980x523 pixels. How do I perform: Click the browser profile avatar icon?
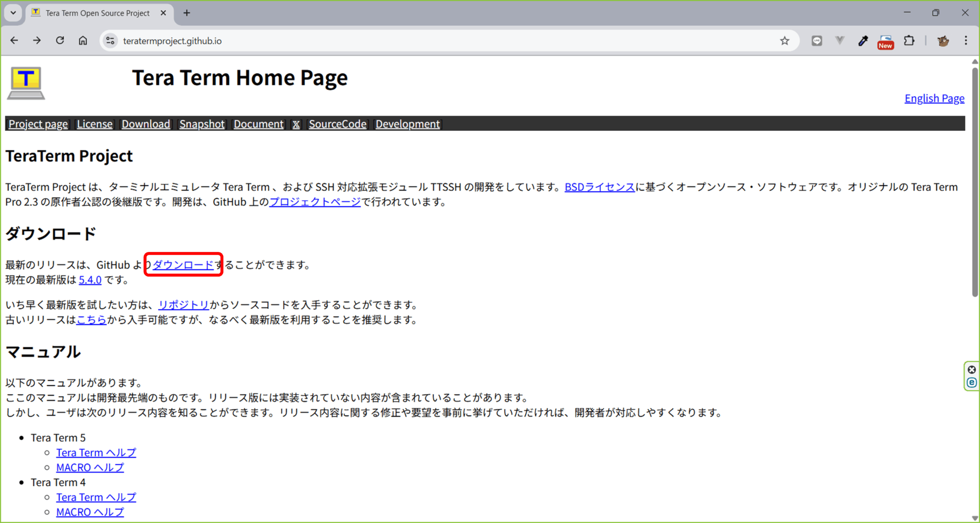[x=942, y=41]
